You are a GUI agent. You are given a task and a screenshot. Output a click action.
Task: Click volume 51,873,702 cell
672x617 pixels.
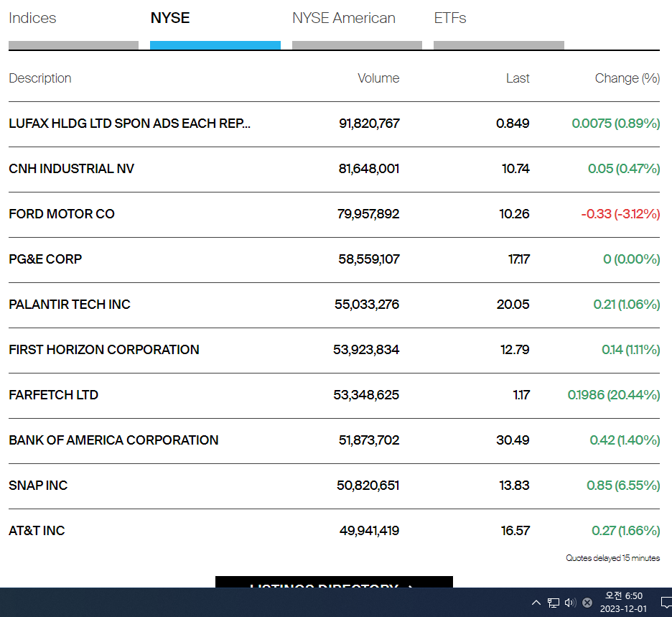point(368,440)
